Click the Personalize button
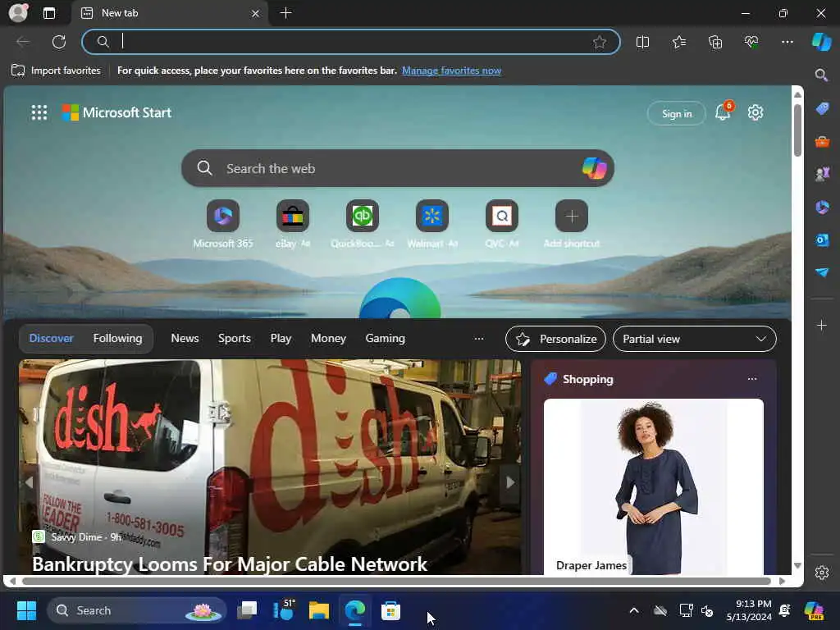The width and height of the screenshot is (840, 630). coord(555,339)
